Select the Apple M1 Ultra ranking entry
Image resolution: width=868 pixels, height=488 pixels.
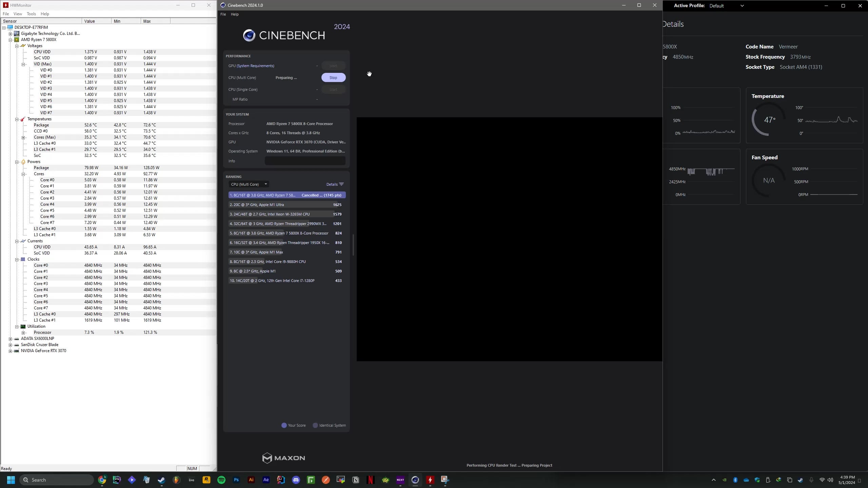287,205
